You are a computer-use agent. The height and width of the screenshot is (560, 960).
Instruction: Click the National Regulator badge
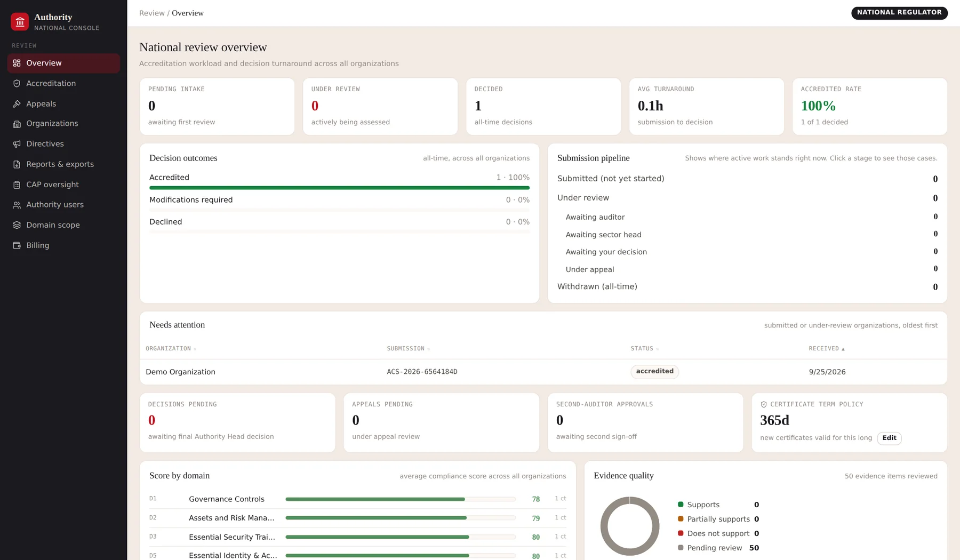(899, 12)
